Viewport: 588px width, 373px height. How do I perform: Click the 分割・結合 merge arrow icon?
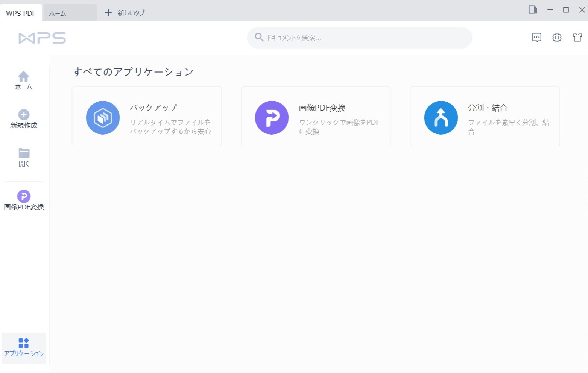point(441,118)
